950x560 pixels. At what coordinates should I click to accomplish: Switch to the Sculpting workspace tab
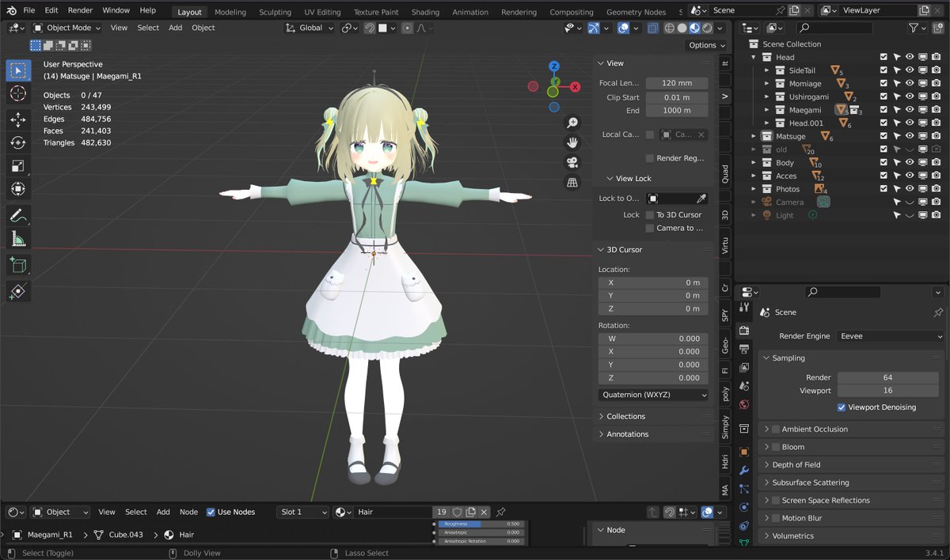(x=275, y=12)
